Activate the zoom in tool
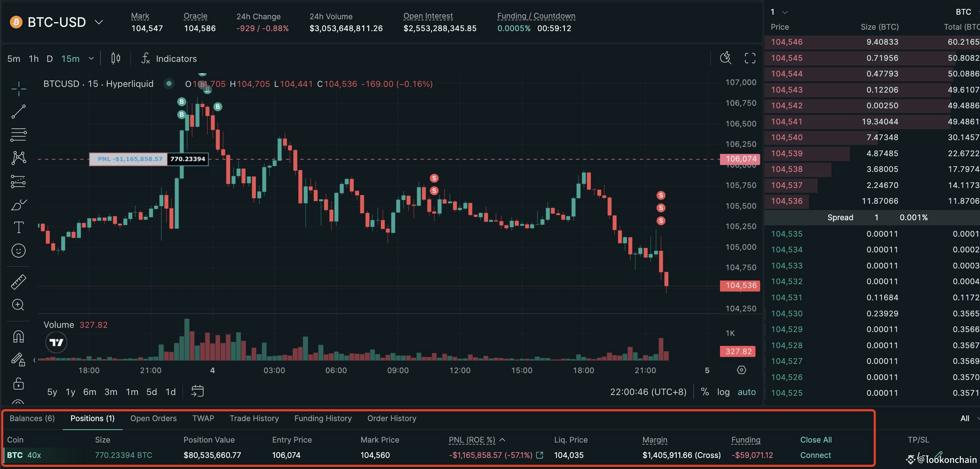 coord(18,305)
